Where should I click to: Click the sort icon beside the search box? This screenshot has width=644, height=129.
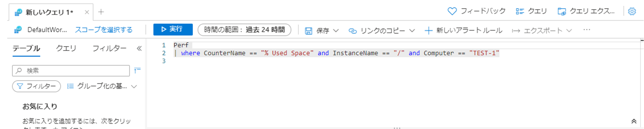(137, 70)
